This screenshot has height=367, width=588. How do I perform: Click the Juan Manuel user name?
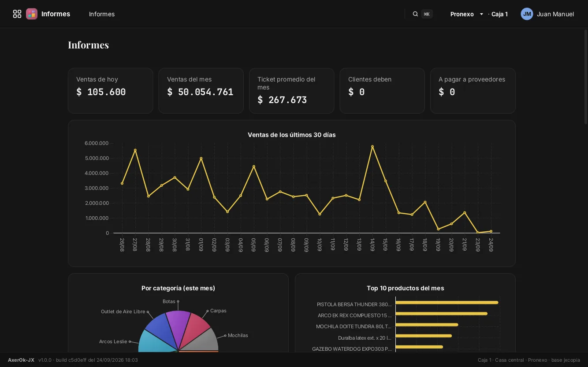pos(555,14)
